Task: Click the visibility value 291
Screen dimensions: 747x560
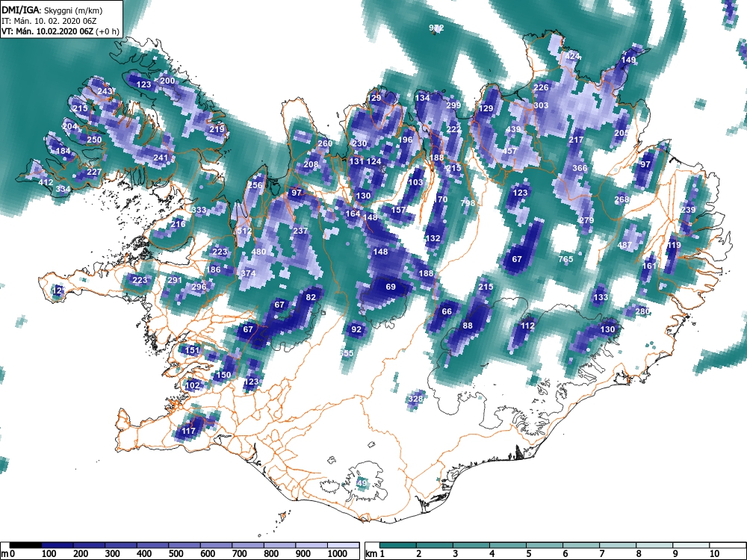Action: 175,280
